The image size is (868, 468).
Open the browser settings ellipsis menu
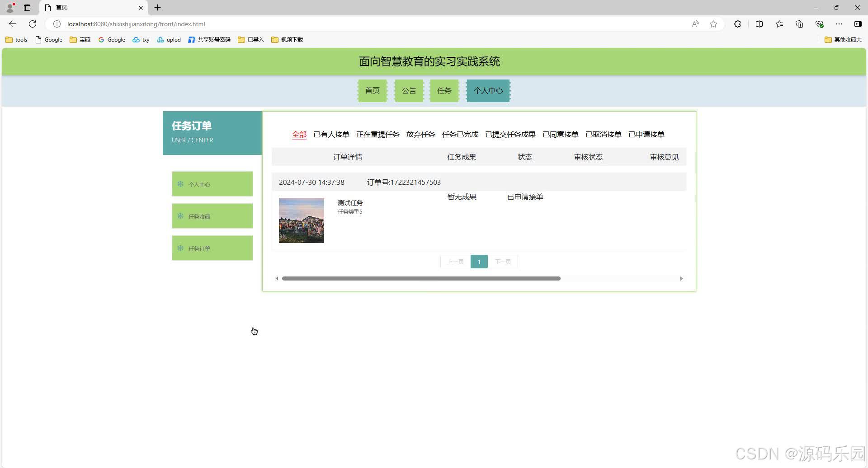(x=840, y=24)
